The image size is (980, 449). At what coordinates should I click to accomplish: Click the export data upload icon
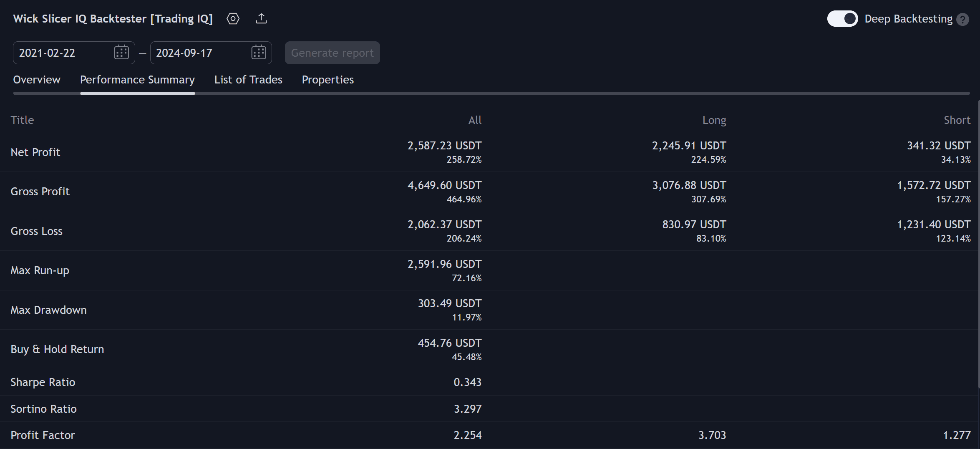click(x=261, y=19)
